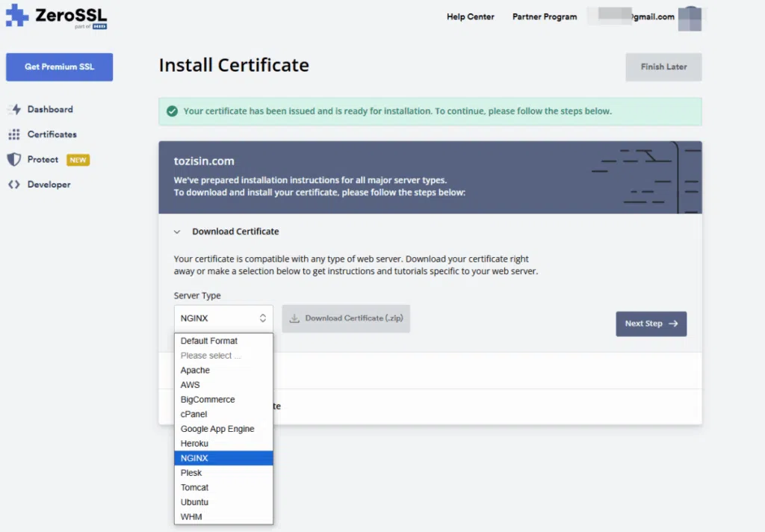The height and width of the screenshot is (532, 765).
Task: Proceed with the Next Step button
Action: 651,324
